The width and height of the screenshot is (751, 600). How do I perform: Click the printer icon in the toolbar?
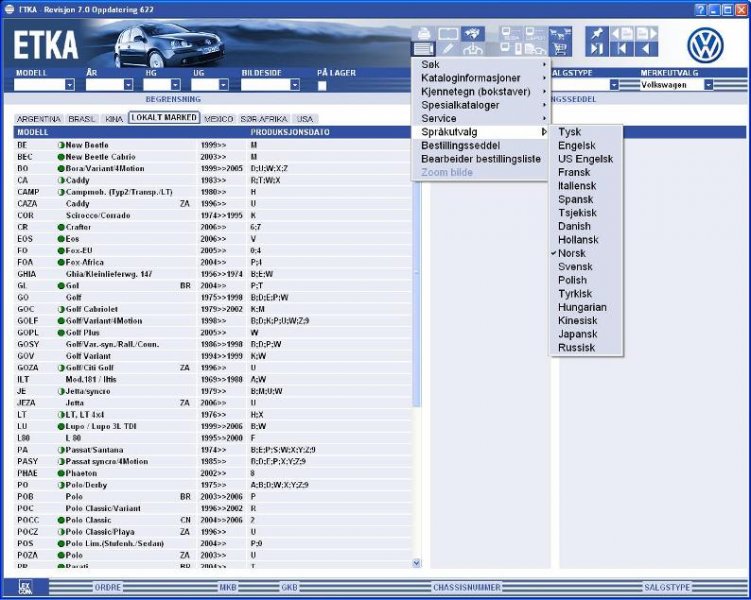423,32
